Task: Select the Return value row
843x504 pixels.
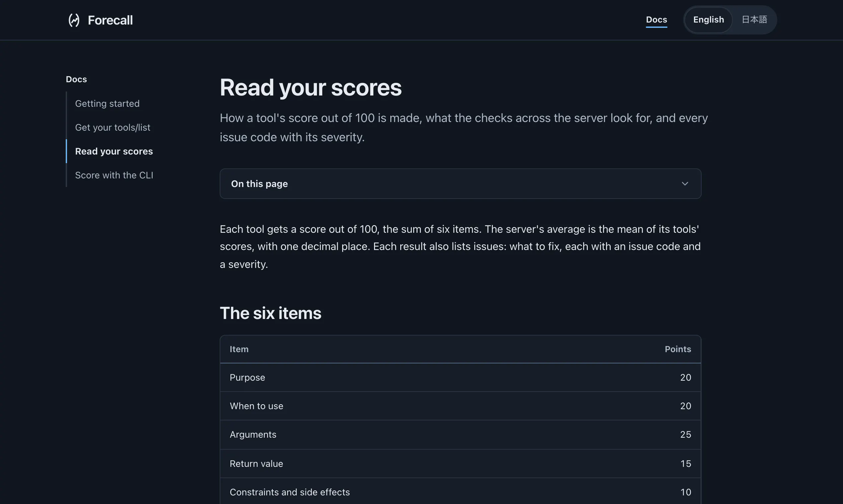Action: 460,464
